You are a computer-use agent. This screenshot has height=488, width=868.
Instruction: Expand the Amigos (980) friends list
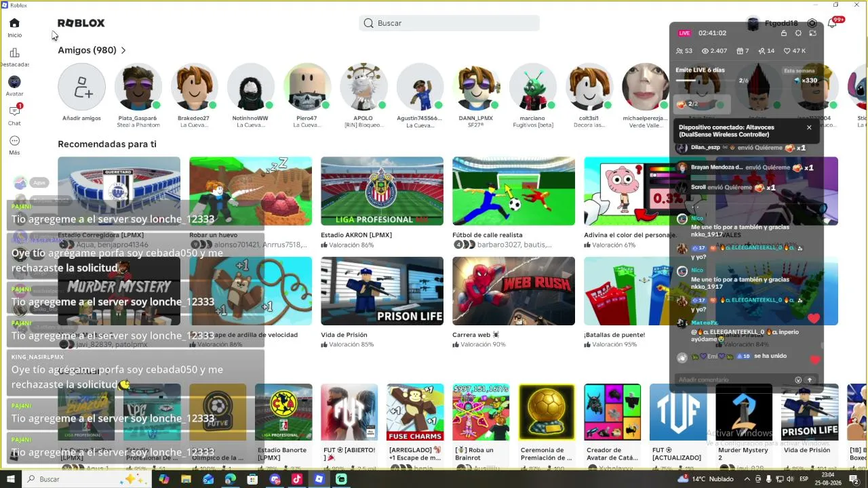tap(92, 50)
